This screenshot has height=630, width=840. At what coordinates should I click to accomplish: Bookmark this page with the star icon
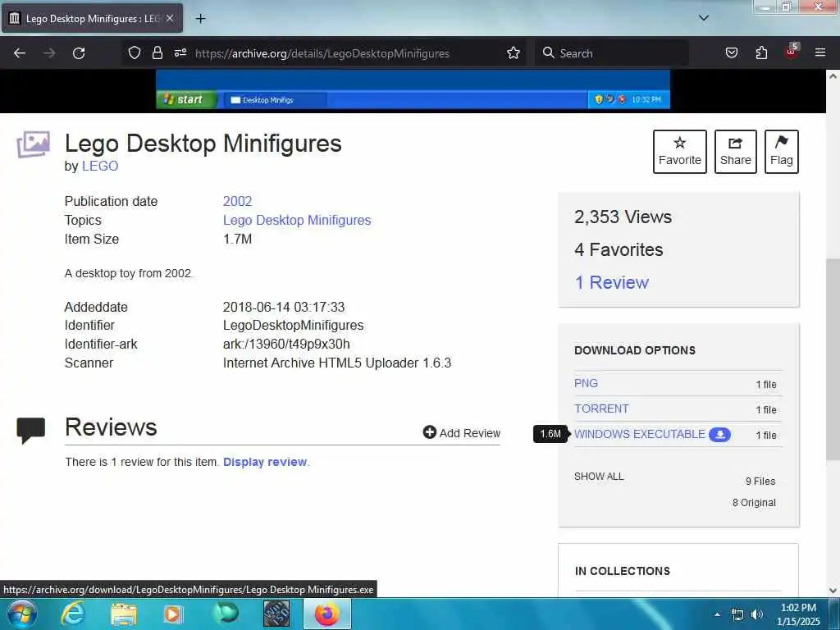514,53
